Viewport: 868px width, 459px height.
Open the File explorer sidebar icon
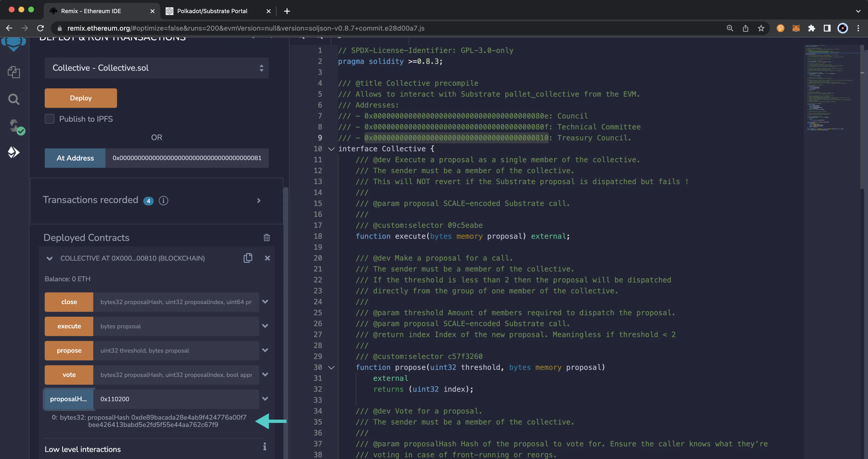tap(14, 72)
